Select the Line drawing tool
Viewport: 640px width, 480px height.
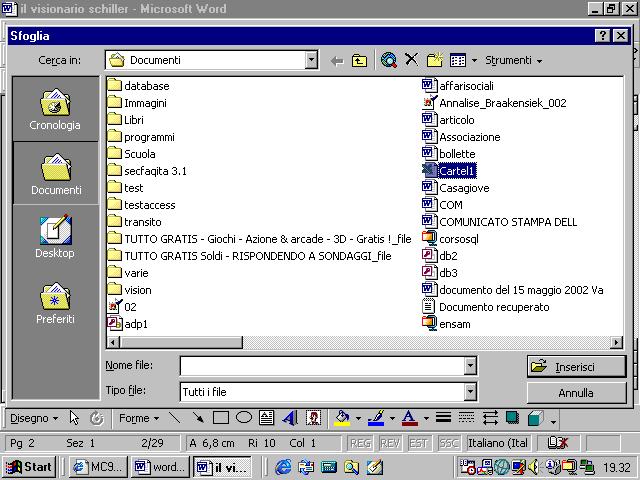[x=175, y=418]
